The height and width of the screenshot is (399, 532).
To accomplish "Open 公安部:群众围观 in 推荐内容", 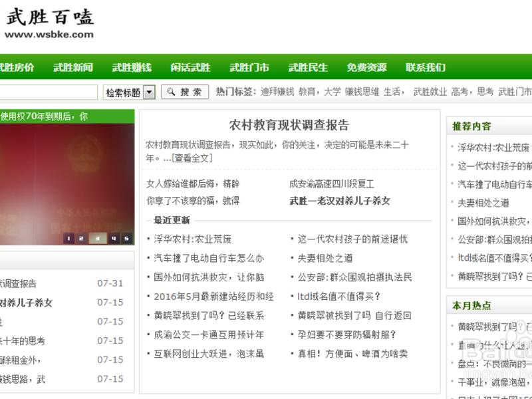I will coord(495,239).
